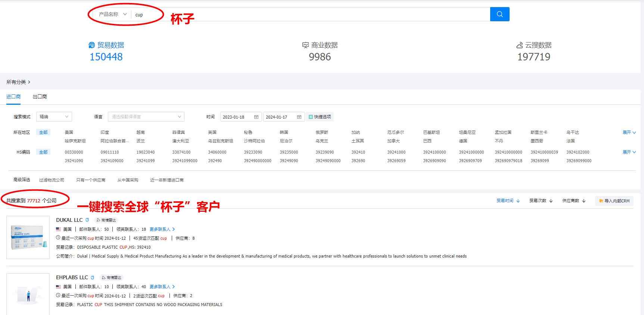Expand the 所在地区 country list
Screen dimensions: 644x315
(x=629, y=132)
